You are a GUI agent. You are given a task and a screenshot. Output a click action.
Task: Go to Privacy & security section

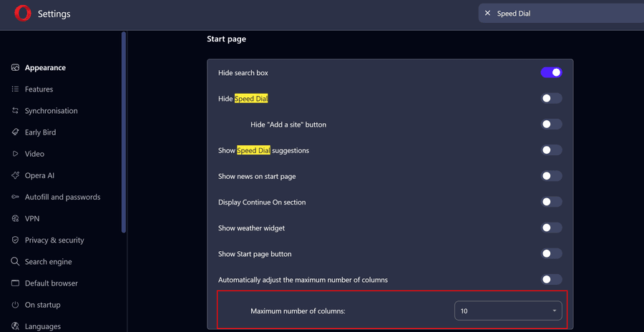click(x=54, y=240)
